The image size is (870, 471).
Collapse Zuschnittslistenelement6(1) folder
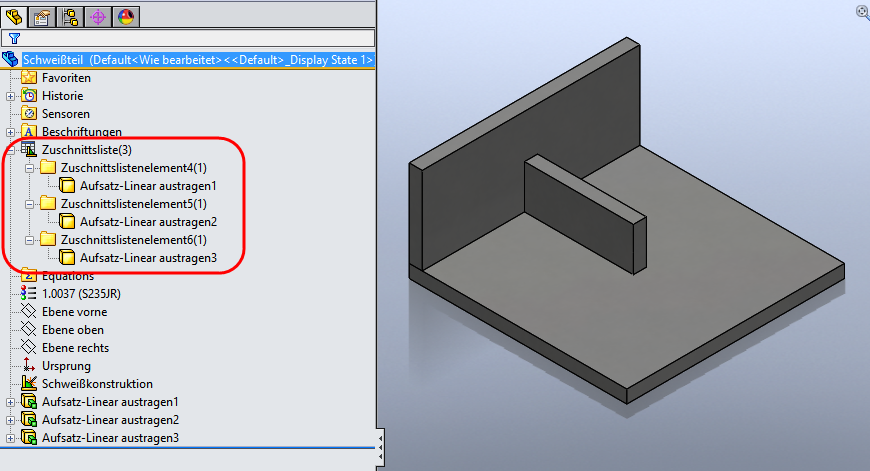[x=29, y=241]
